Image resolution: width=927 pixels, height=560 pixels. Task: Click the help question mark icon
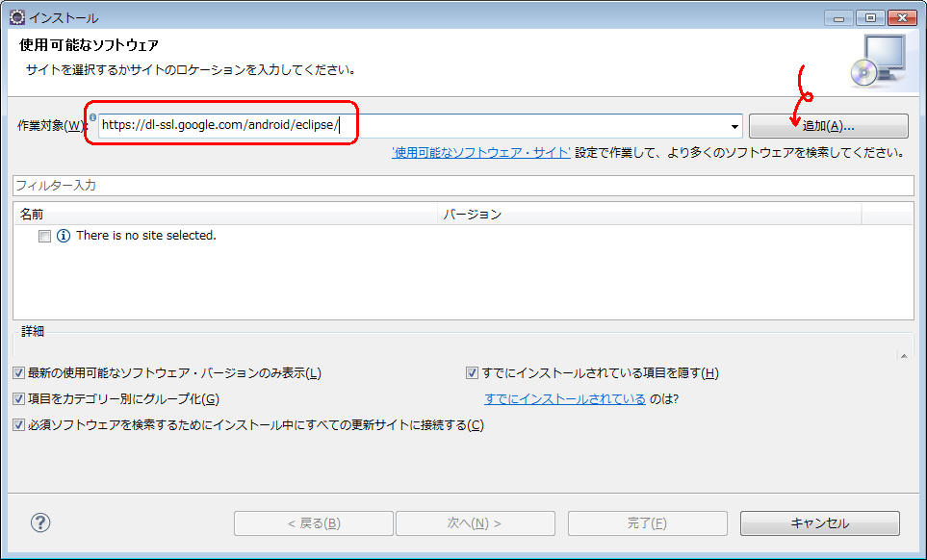[40, 522]
